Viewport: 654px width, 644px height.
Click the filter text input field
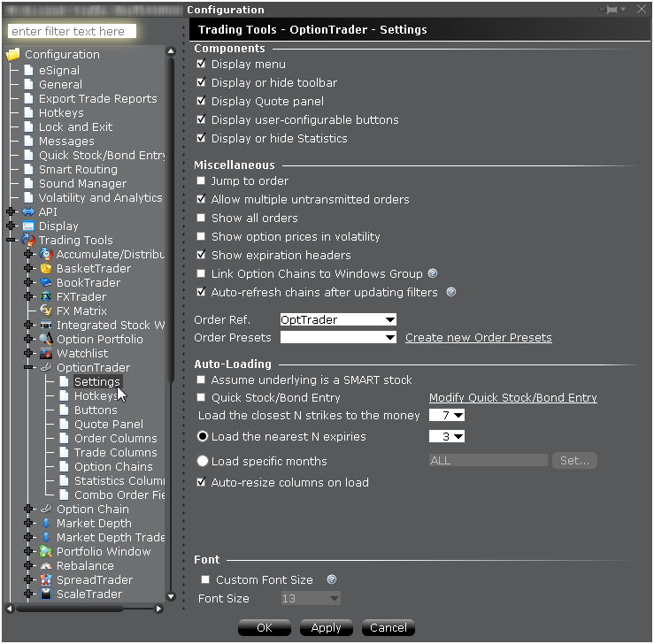(72, 31)
